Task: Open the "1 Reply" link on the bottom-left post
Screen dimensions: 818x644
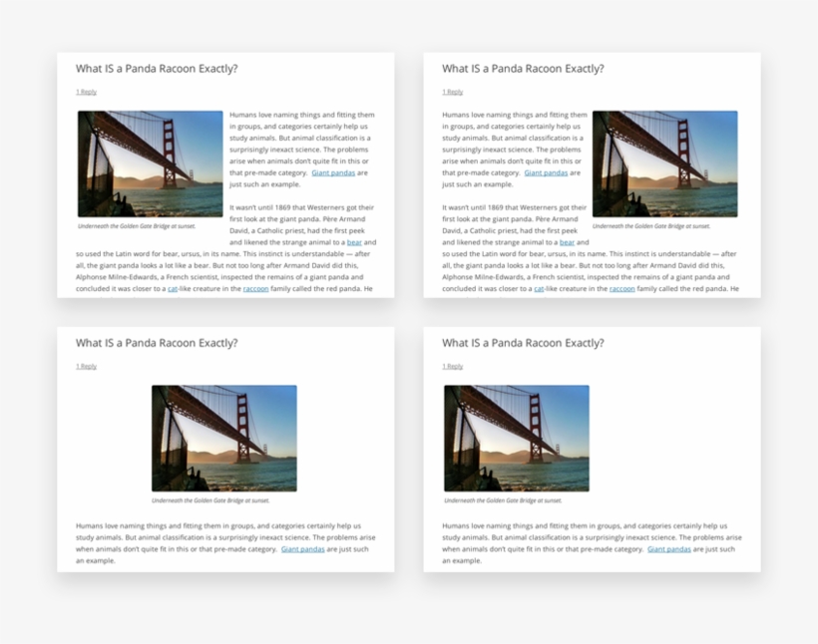Action: coord(88,365)
